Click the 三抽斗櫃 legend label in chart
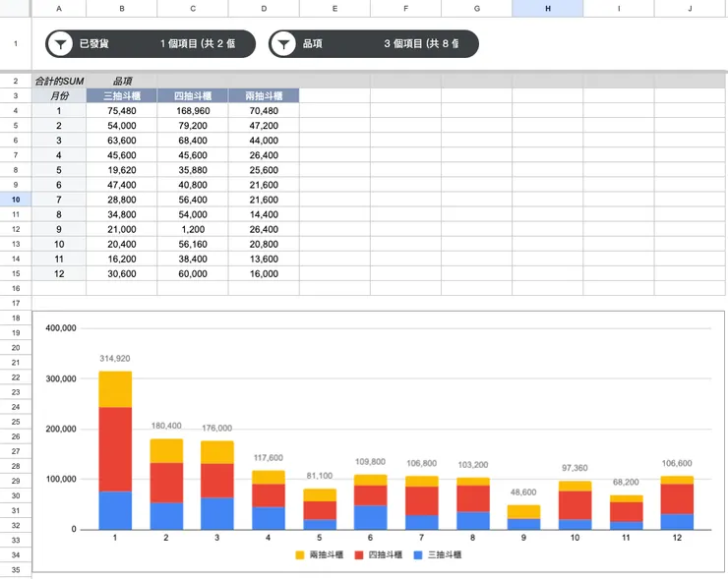This screenshot has height=579, width=728. 445,554
